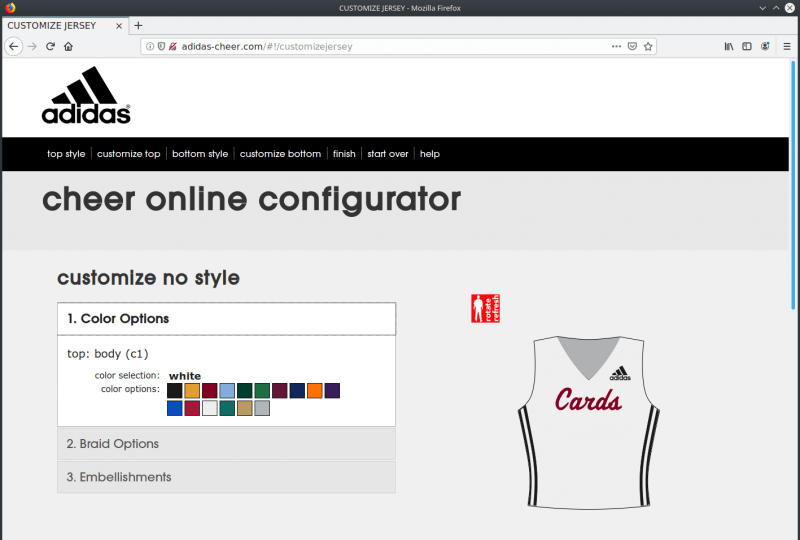
Task: Collapse the 1. Color Options section
Action: pos(227,318)
